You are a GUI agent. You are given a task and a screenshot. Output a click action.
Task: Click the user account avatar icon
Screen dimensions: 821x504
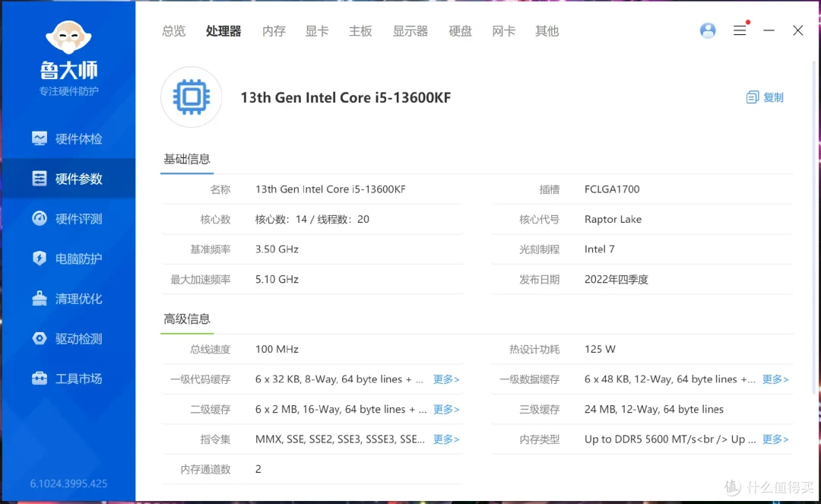708,30
